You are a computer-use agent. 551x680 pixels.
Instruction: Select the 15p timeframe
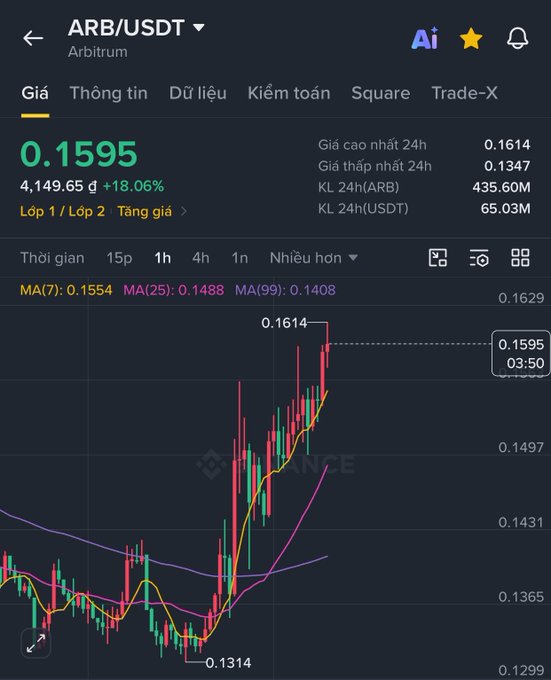coord(119,258)
